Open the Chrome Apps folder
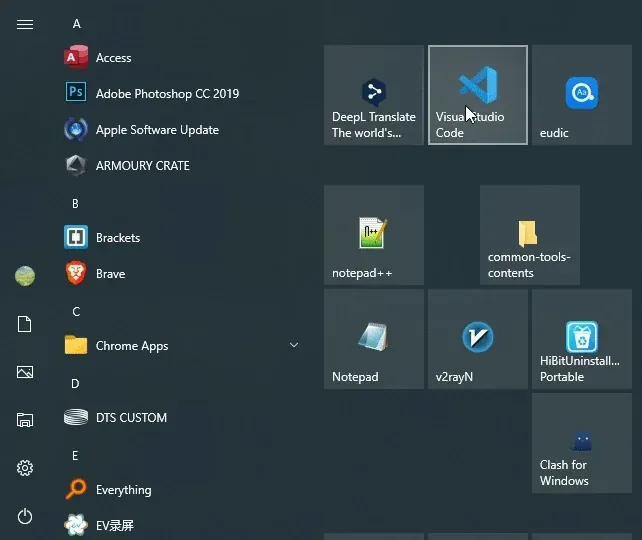The image size is (642, 540). tap(182, 346)
